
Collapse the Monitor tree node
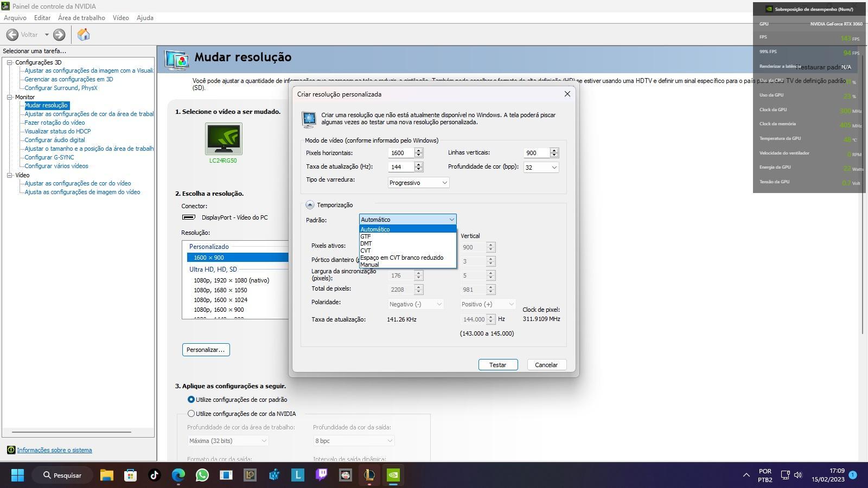pos(9,97)
